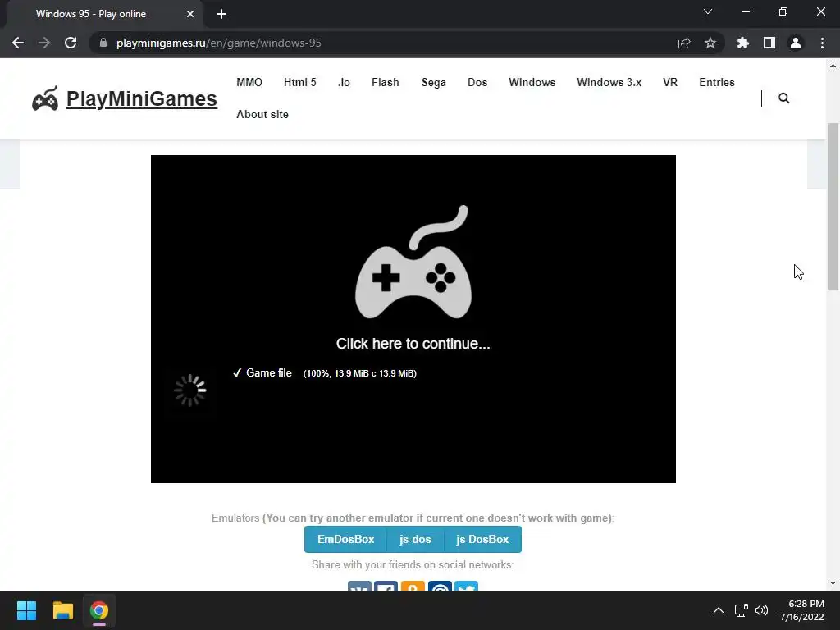Click the Odnoklassniki share icon

click(413, 586)
